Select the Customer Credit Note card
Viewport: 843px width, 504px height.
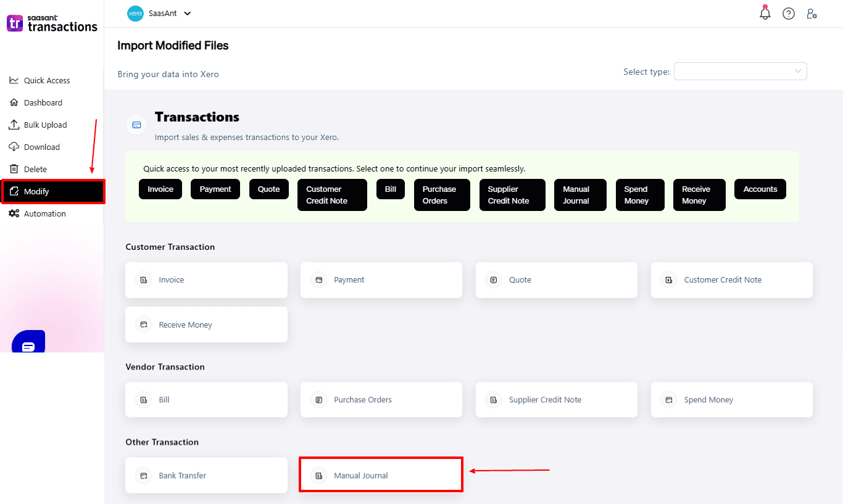tap(731, 280)
